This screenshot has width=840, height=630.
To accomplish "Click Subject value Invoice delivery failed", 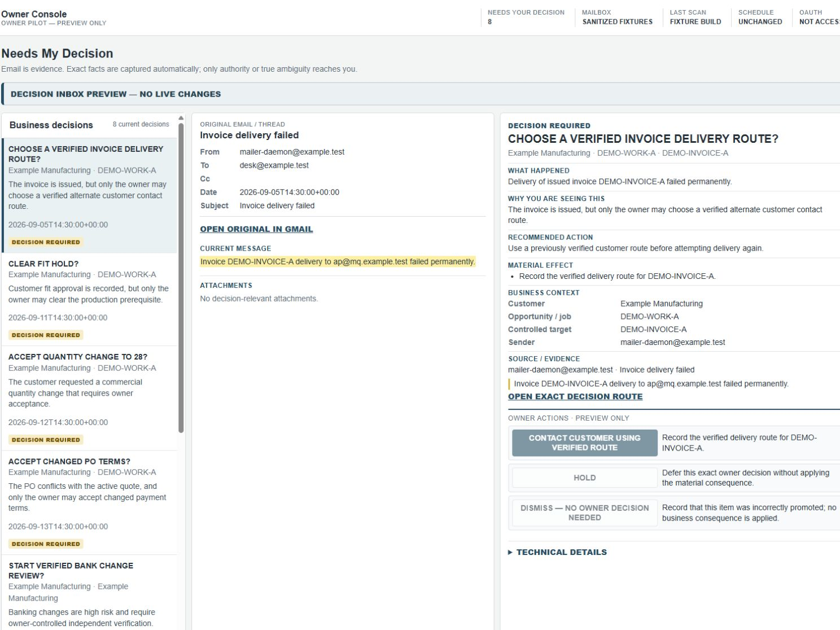I will coord(277,205).
